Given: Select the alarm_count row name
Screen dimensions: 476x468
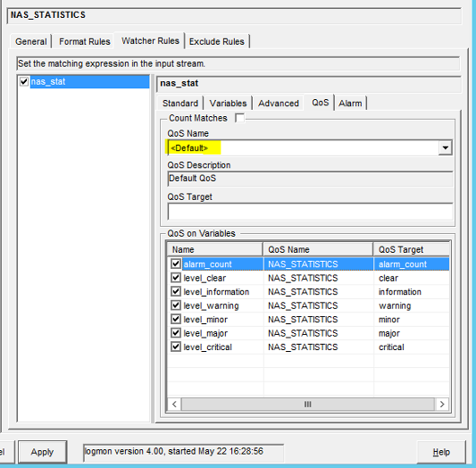Looking at the screenshot, I should tap(208, 264).
